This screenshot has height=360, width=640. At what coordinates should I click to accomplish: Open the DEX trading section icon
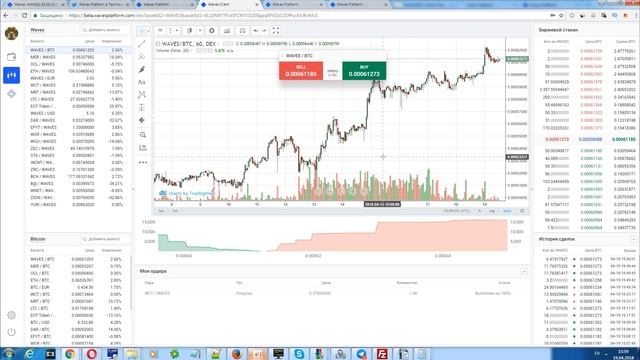(11, 75)
